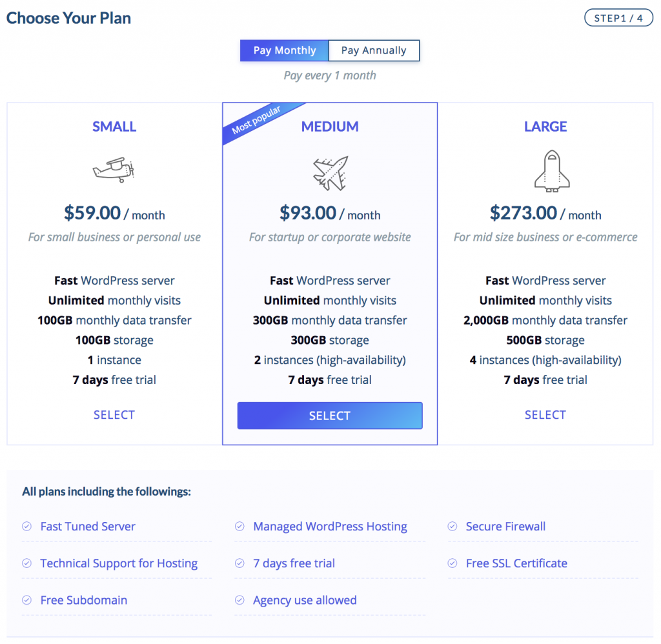Click the $273.00 / month price
This screenshot has width=661, height=644.
545,213
